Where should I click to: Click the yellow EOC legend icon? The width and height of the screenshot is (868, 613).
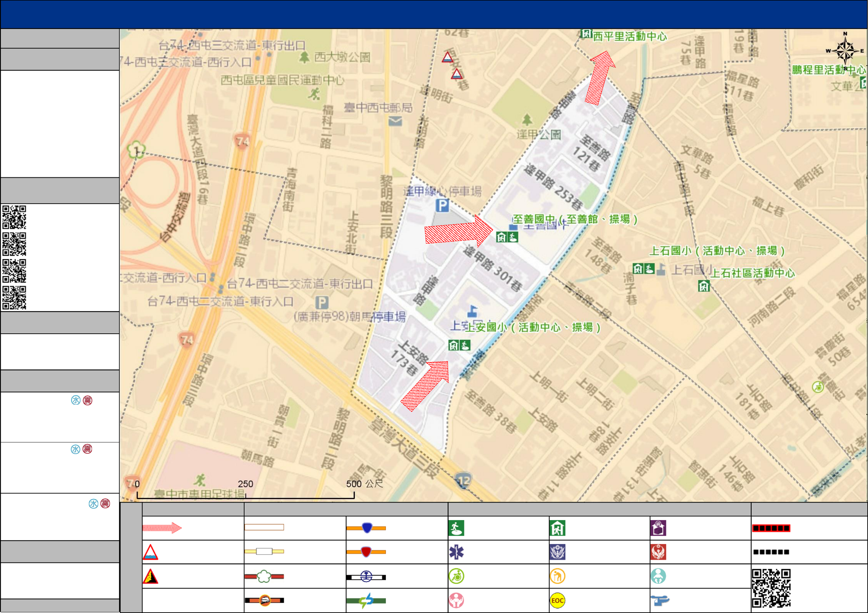coord(558,601)
